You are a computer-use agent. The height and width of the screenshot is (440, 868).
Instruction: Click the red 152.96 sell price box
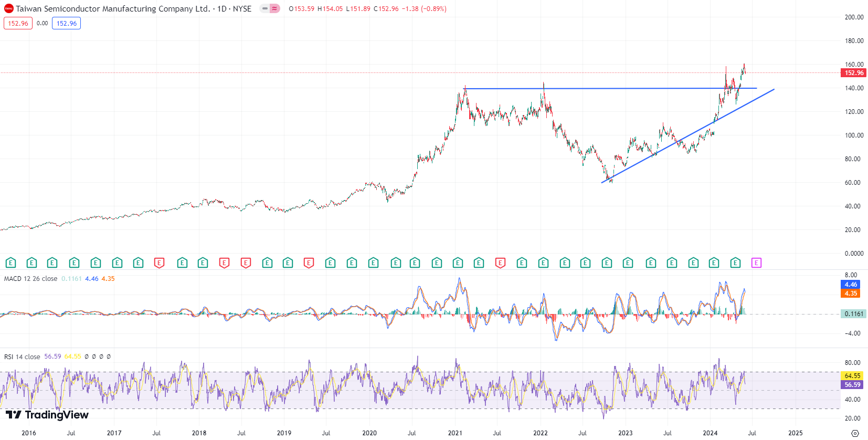coord(18,23)
